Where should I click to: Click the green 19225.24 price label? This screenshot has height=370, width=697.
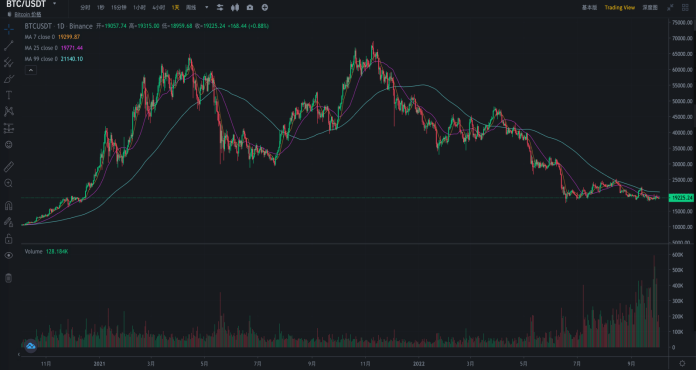point(681,198)
